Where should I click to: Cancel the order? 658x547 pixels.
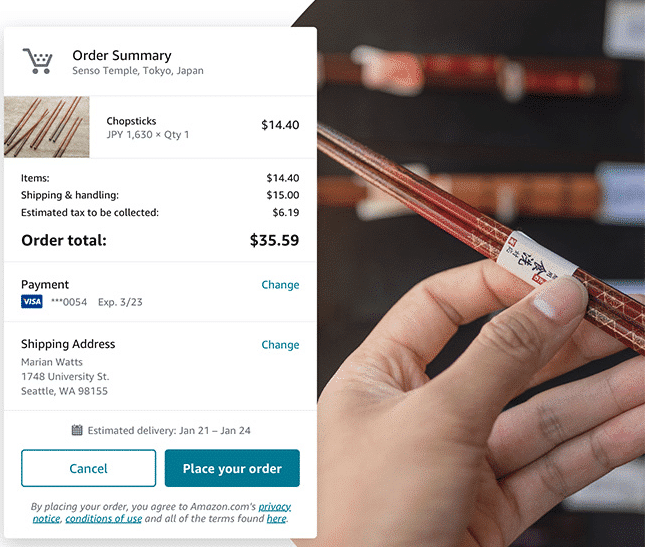89,468
